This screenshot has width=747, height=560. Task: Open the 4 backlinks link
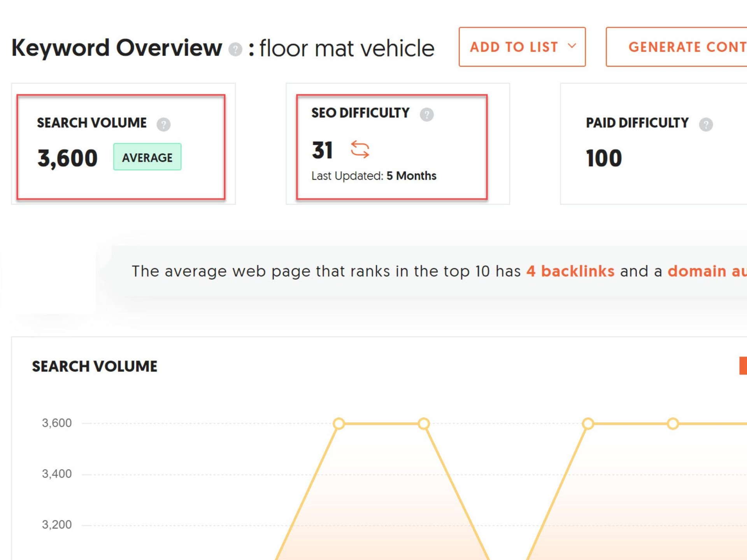[570, 271]
